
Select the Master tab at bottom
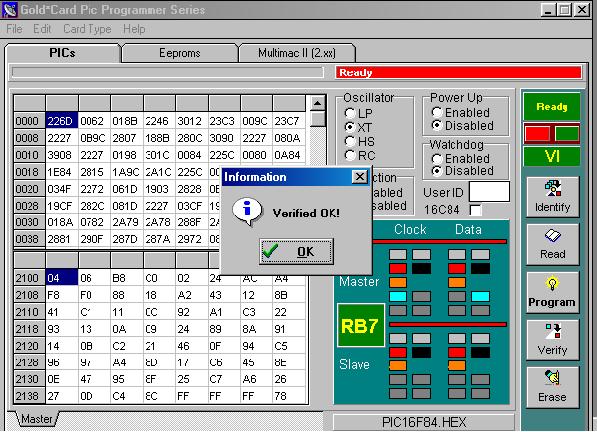click(x=37, y=419)
